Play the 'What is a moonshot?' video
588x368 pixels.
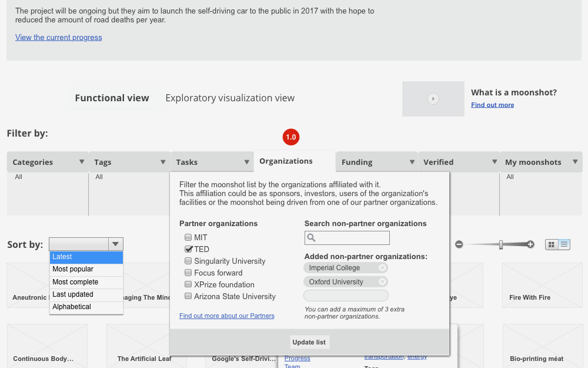[x=433, y=99]
